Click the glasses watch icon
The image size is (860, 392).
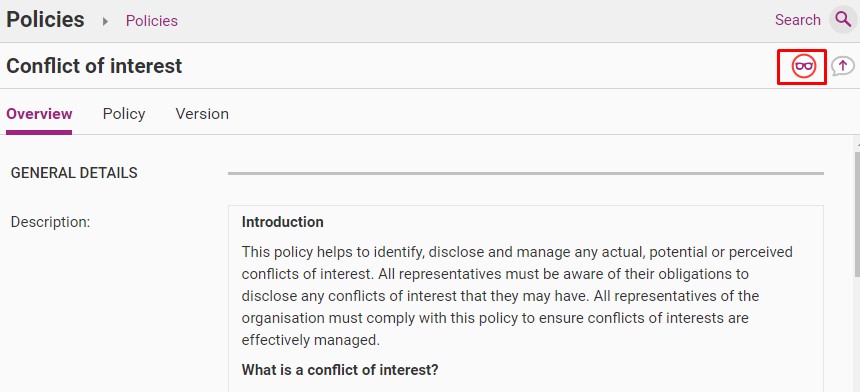[804, 66]
